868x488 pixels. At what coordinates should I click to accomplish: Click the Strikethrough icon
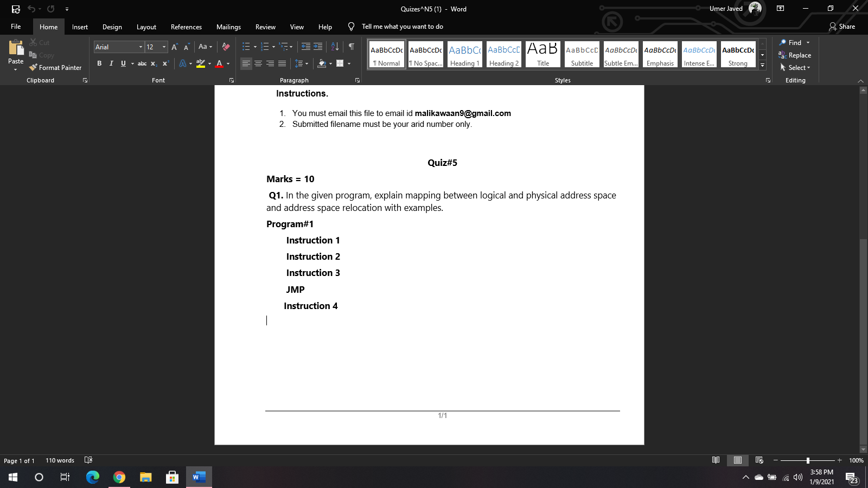coord(142,63)
